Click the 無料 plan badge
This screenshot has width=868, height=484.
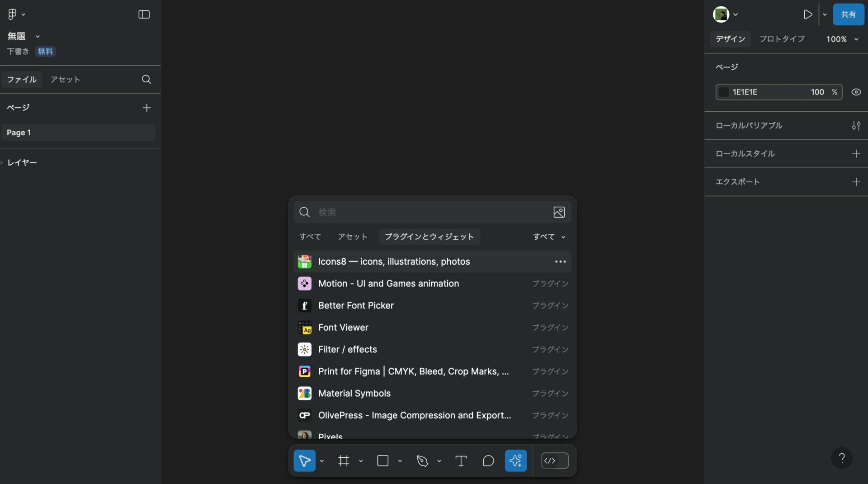click(45, 52)
